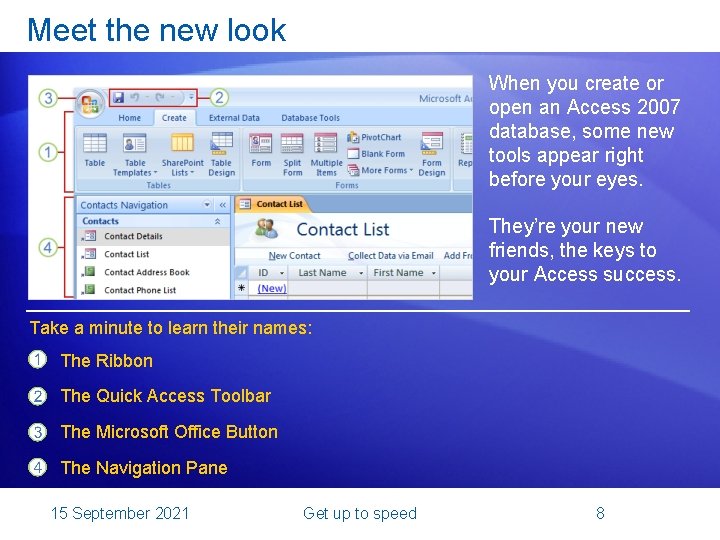Click the Tables group label
This screenshot has height=540, width=720.
tap(158, 186)
